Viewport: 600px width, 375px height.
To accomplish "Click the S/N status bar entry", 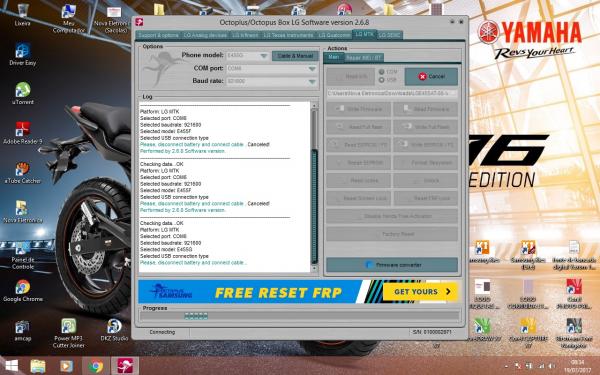I will click(x=432, y=332).
